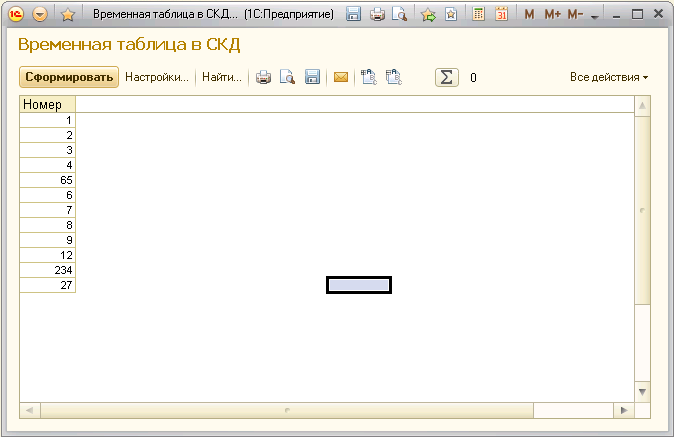Click the 1C application logo icon
674x437 pixels.
(16, 14)
